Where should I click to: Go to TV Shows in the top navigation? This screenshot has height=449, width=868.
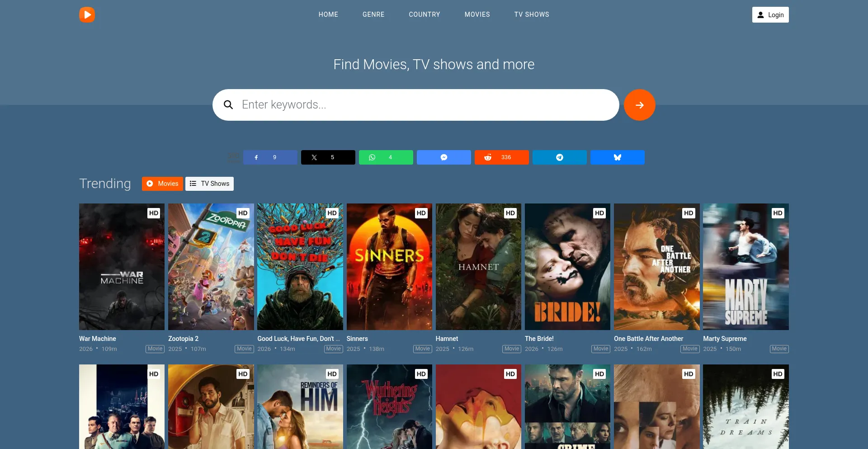pyautogui.click(x=532, y=14)
